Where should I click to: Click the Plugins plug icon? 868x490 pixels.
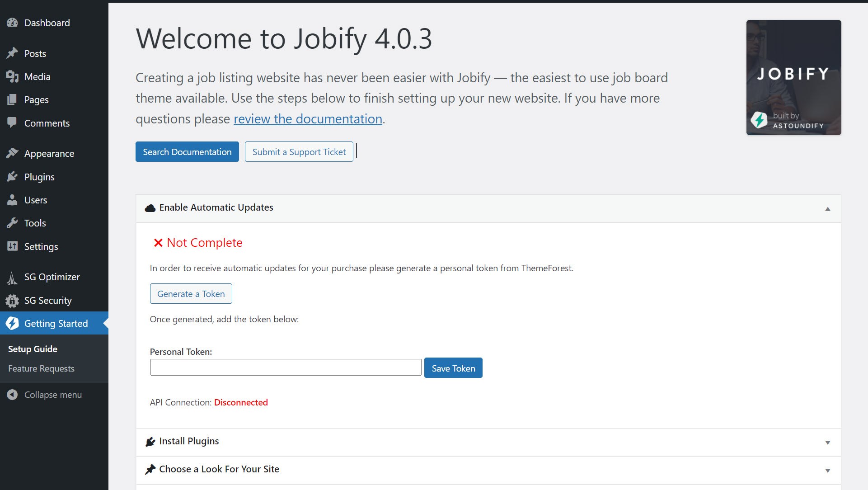tap(12, 177)
